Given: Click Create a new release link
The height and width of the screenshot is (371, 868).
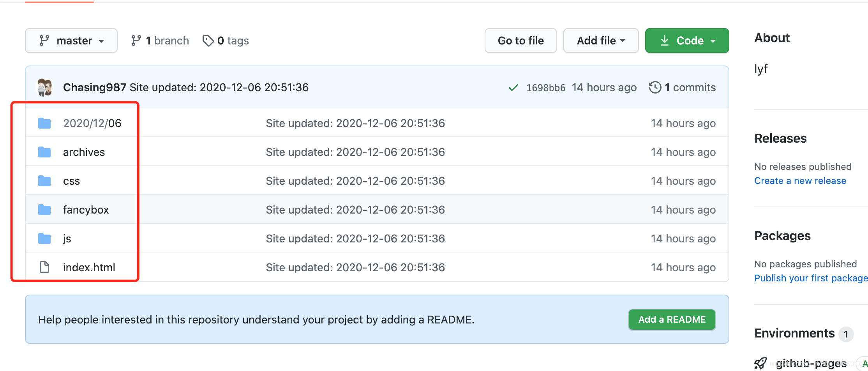Looking at the screenshot, I should click(x=800, y=181).
